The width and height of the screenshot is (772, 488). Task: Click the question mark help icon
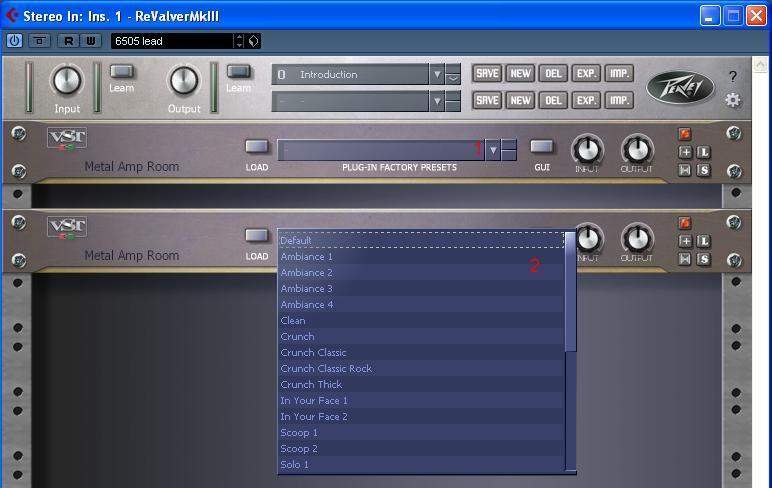click(x=733, y=76)
